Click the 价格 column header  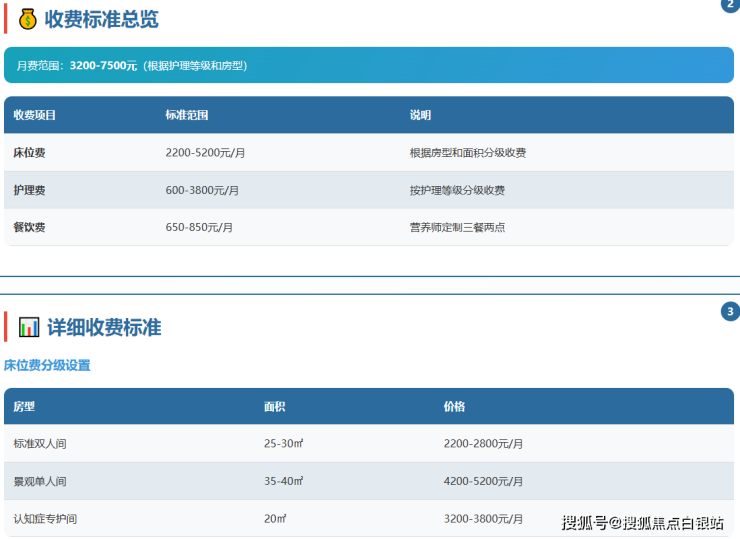454,407
